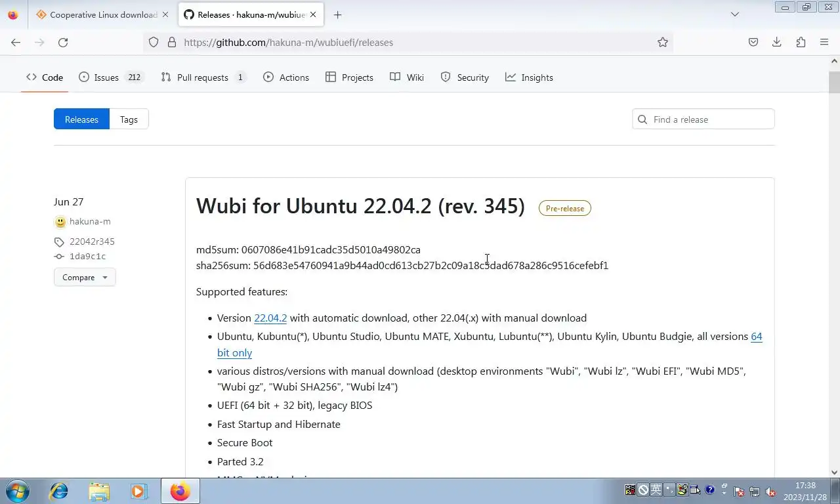Bookmark this page with the star icon
The image size is (840, 504).
(x=663, y=42)
